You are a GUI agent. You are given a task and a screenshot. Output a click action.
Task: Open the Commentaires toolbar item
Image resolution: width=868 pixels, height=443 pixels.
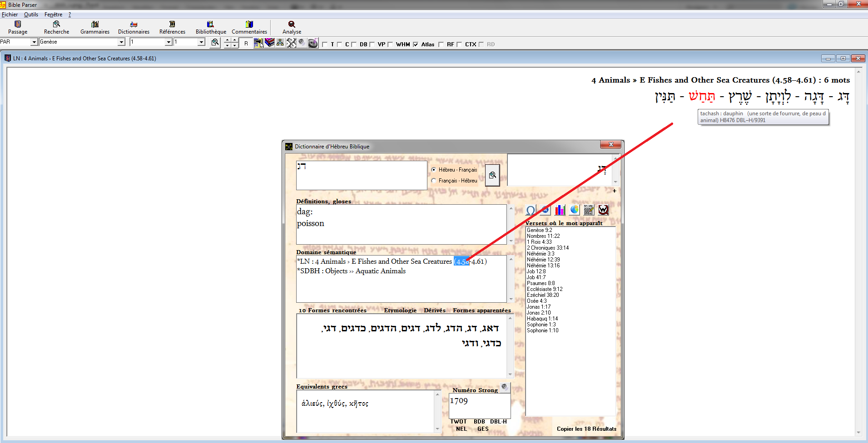[249, 27]
